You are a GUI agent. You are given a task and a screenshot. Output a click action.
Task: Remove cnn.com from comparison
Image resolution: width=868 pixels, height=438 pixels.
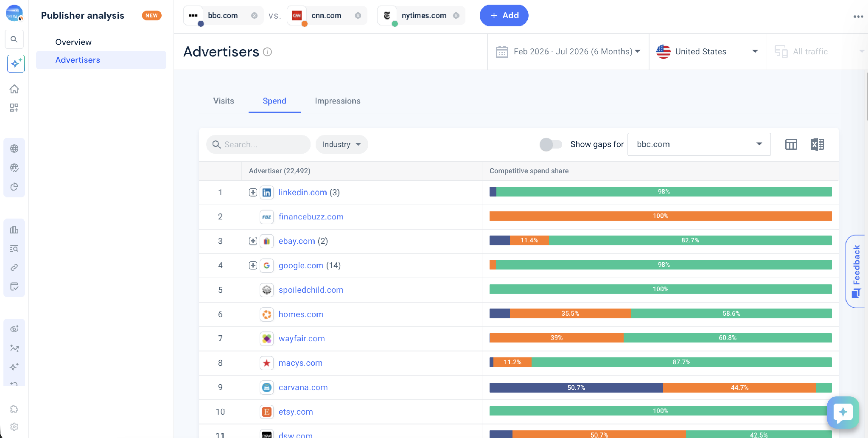pyautogui.click(x=358, y=16)
